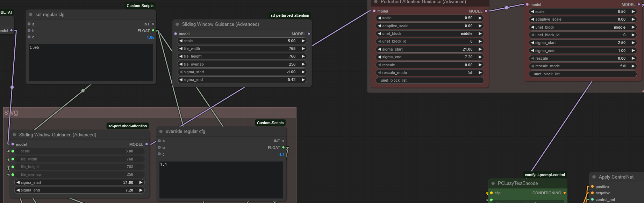Screen dimensions: 644x203
Task: Select next rescale_mode option in right PAG node
Action: pyautogui.click(x=633, y=66)
